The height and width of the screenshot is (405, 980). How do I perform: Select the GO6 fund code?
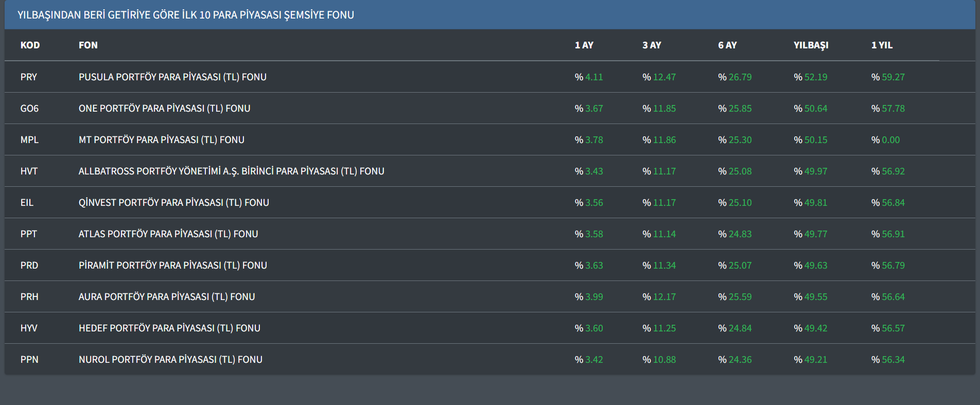pyautogui.click(x=29, y=109)
